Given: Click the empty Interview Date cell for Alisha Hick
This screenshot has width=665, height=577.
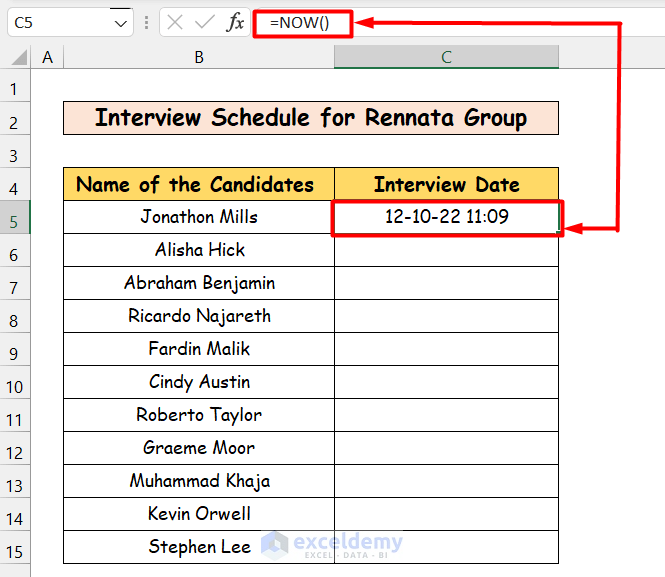Looking at the screenshot, I should (446, 250).
